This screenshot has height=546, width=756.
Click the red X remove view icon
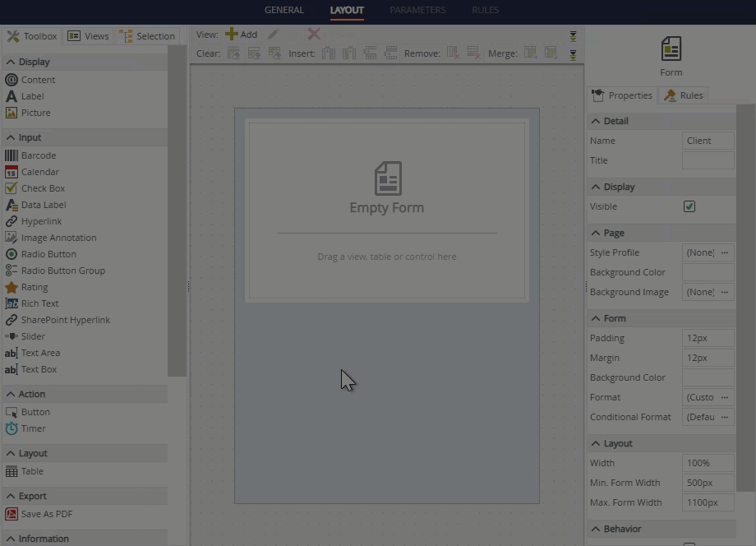click(313, 34)
